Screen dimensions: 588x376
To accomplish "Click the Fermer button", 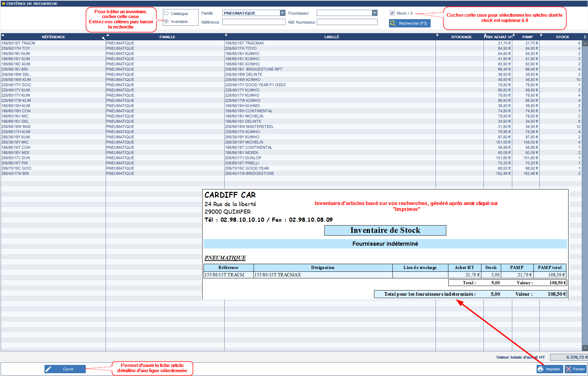I will click(x=575, y=369).
